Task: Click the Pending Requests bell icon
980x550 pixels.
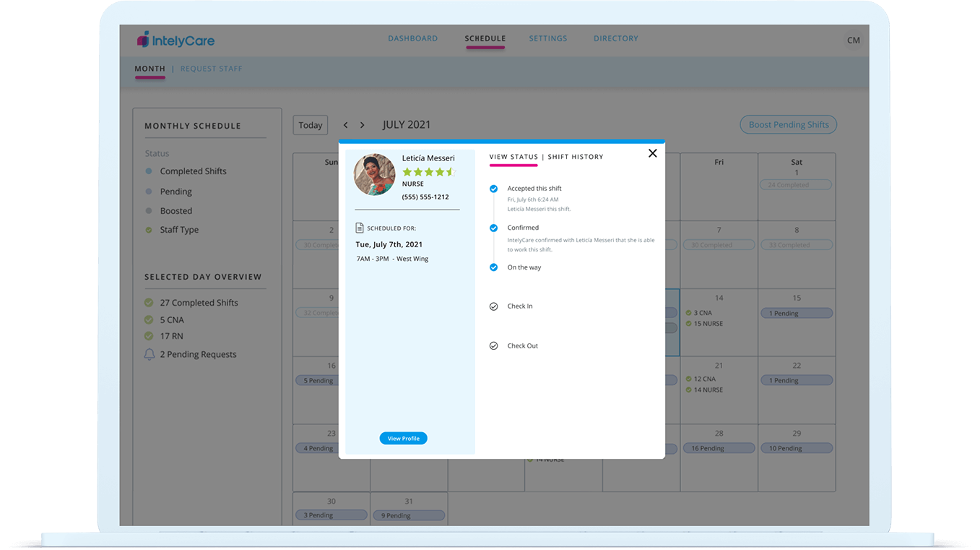Action: pyautogui.click(x=149, y=354)
